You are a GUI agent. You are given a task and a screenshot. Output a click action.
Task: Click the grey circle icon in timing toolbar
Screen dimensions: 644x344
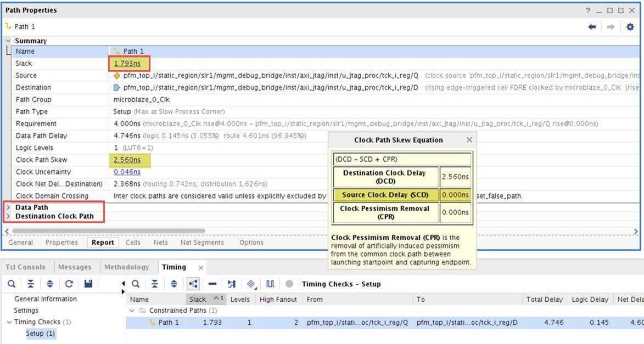(x=289, y=284)
